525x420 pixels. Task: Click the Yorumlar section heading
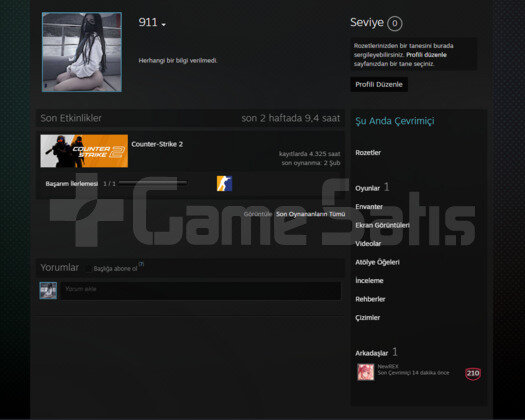[60, 267]
